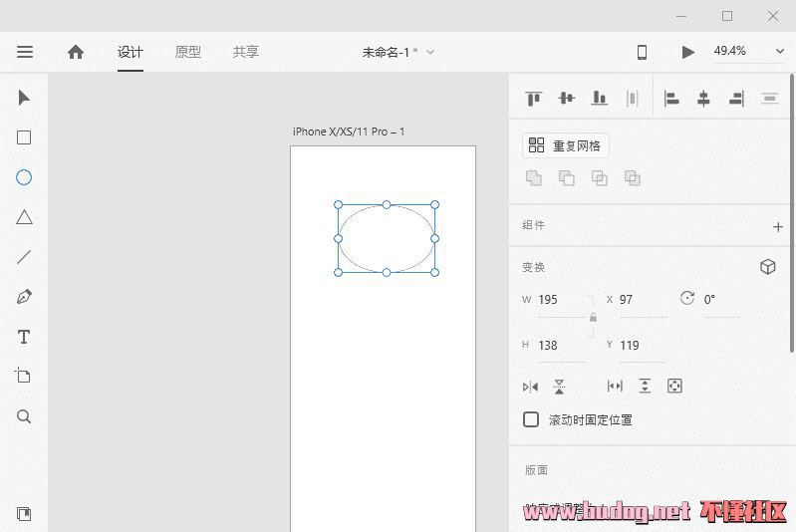Image resolution: width=796 pixels, height=532 pixels.
Task: Toggle 3D transforms cube icon
Action: pyautogui.click(x=767, y=267)
